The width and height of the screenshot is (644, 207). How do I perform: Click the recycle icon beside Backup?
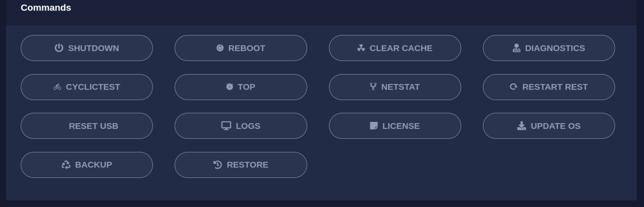(x=66, y=165)
